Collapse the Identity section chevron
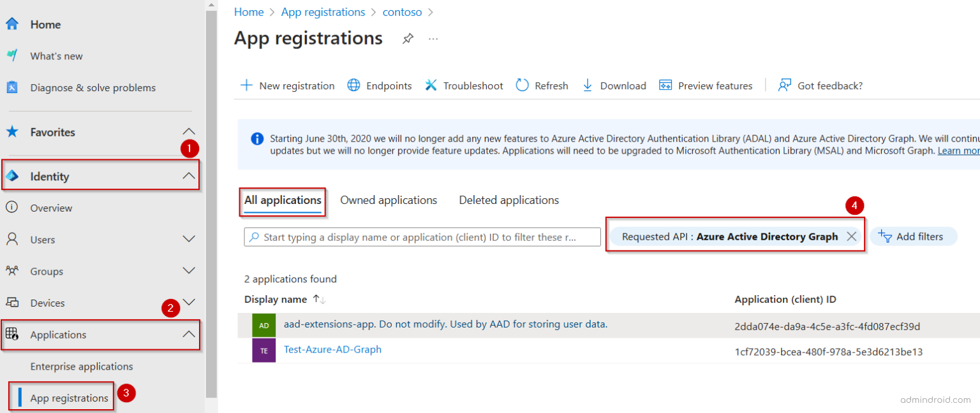Viewport: 980px width, 413px height. click(189, 176)
